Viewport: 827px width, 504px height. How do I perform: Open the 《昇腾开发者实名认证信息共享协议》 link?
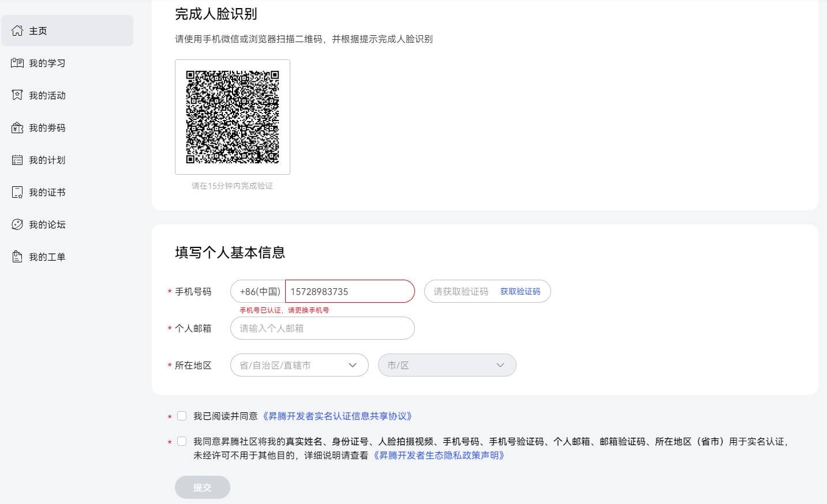tap(337, 416)
